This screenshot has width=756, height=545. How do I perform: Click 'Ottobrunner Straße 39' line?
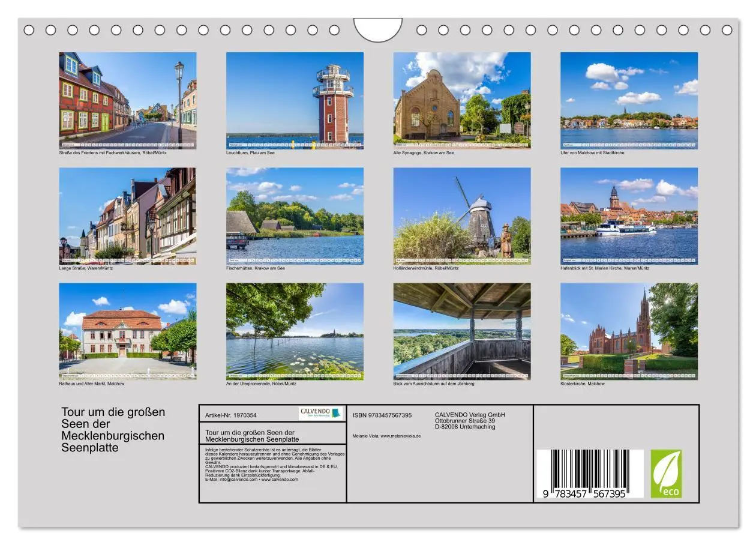point(465,421)
